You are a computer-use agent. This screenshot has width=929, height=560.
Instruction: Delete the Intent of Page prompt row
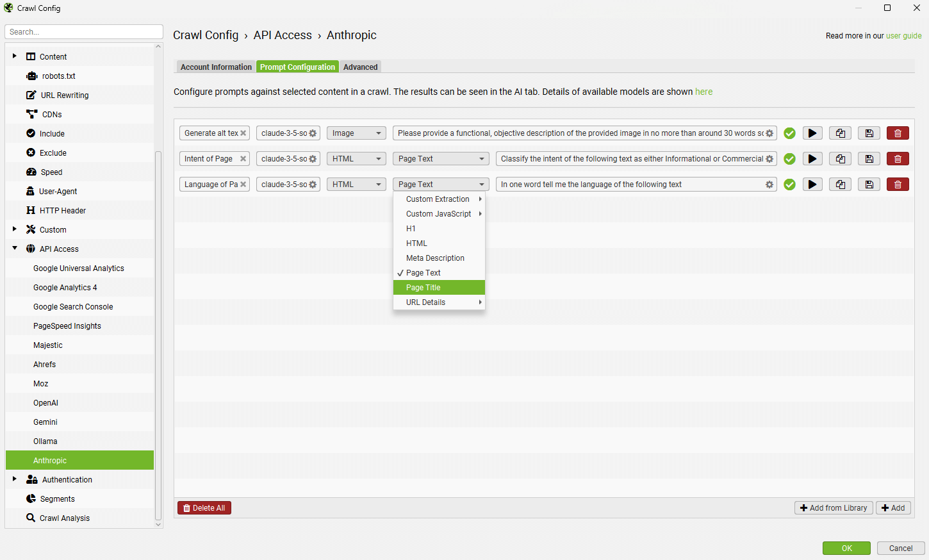coord(898,159)
